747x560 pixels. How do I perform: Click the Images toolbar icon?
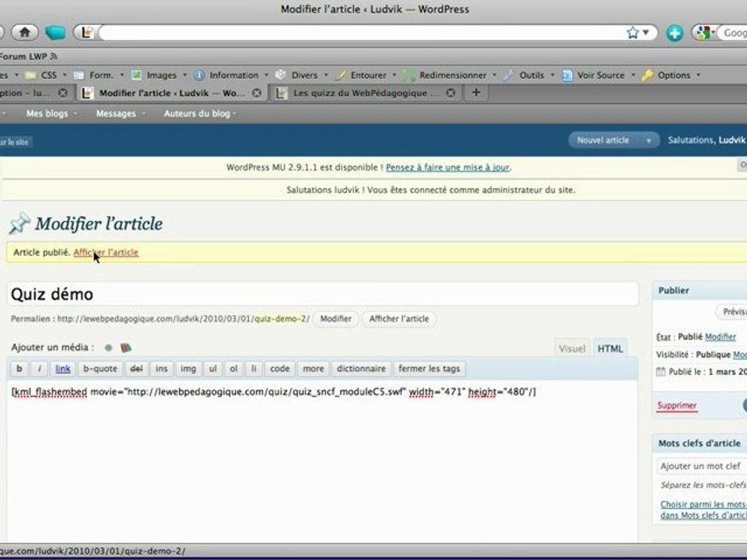click(136, 75)
